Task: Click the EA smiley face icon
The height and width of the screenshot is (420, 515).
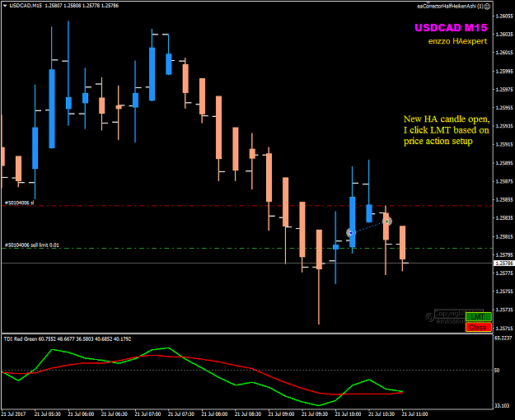Action: [488, 6]
